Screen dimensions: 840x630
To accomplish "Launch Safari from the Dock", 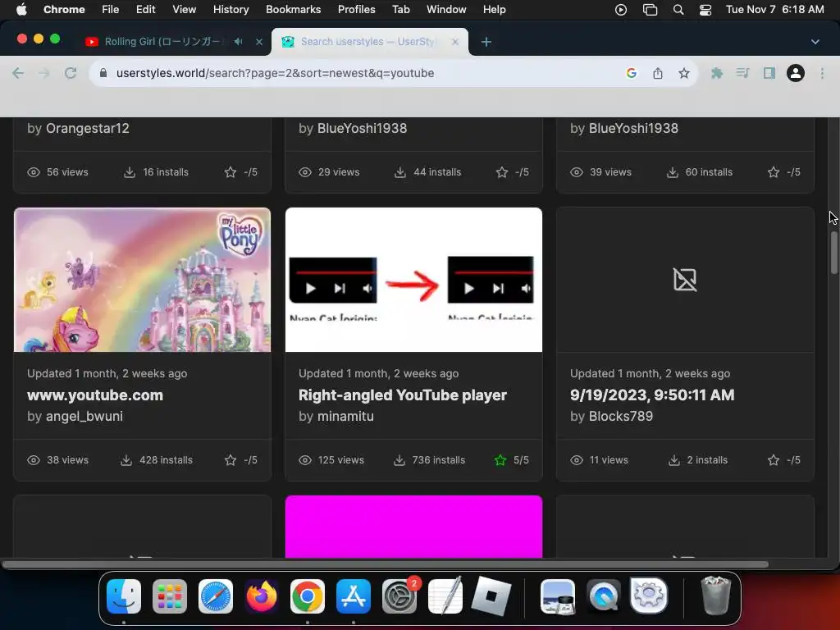I will coord(216,596).
